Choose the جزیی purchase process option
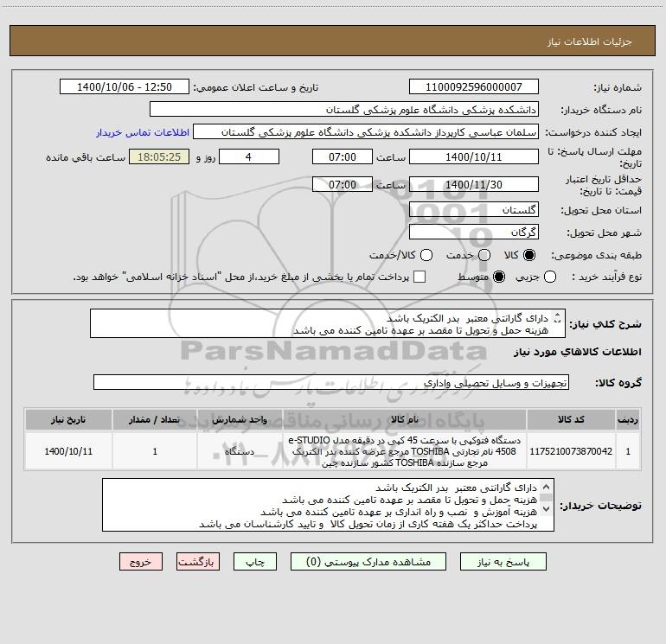The width and height of the screenshot is (666, 644). 549,277
